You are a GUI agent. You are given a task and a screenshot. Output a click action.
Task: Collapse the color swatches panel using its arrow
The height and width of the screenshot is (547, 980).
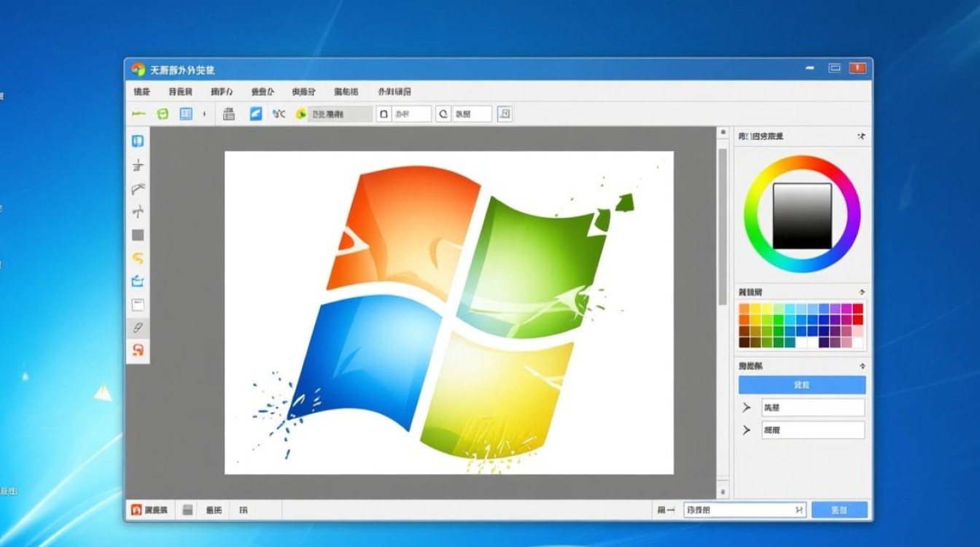[862, 292]
